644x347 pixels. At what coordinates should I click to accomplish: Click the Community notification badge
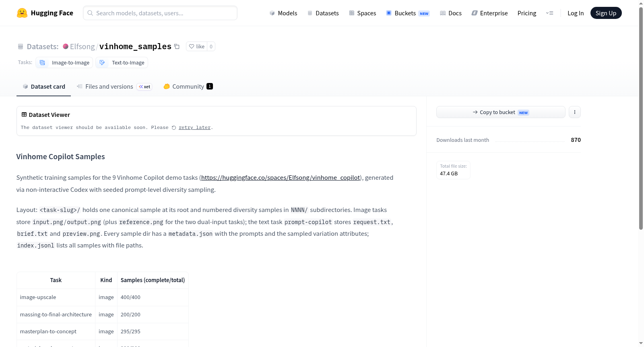click(210, 86)
